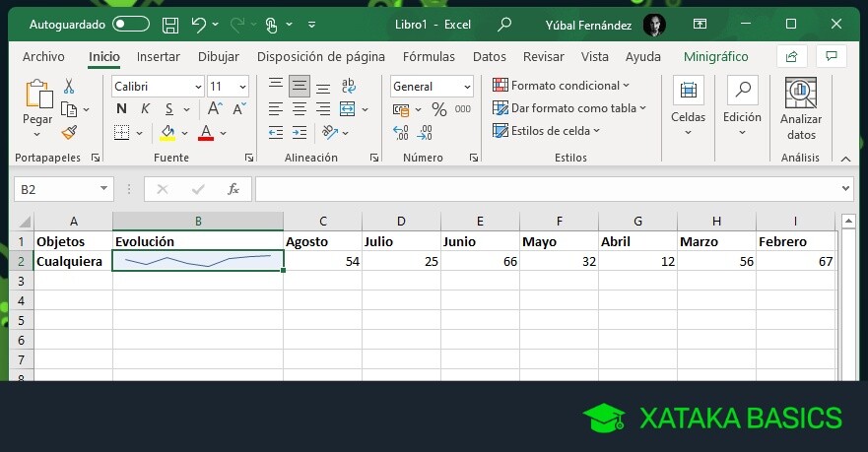Collapse the ribbon with chevron
The width and height of the screenshot is (868, 452).
click(845, 159)
